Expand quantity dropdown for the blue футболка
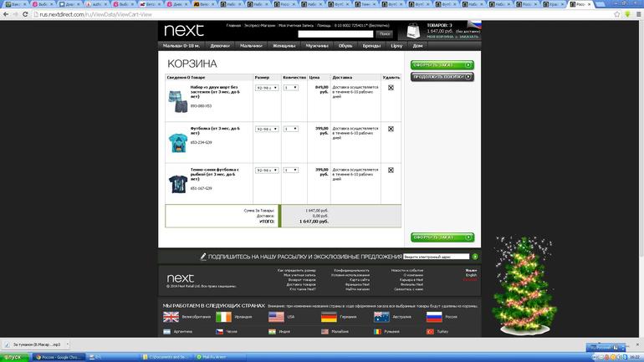The width and height of the screenshot is (644, 362). pyautogui.click(x=290, y=129)
